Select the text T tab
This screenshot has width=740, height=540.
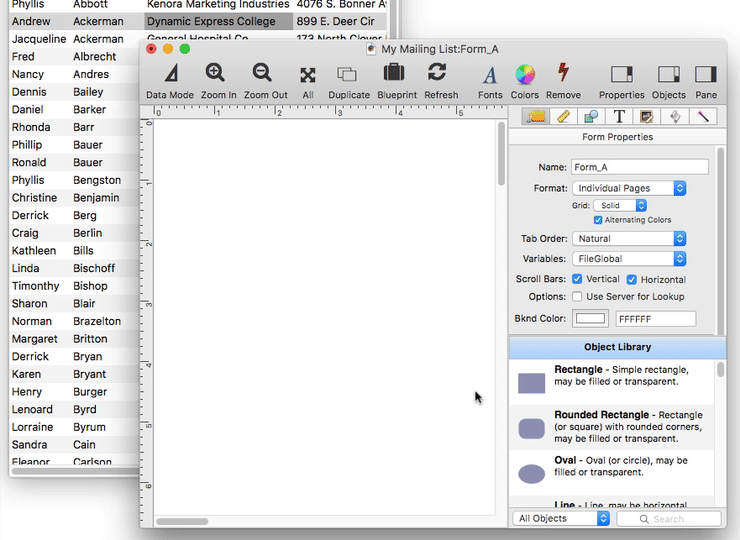[x=619, y=116]
